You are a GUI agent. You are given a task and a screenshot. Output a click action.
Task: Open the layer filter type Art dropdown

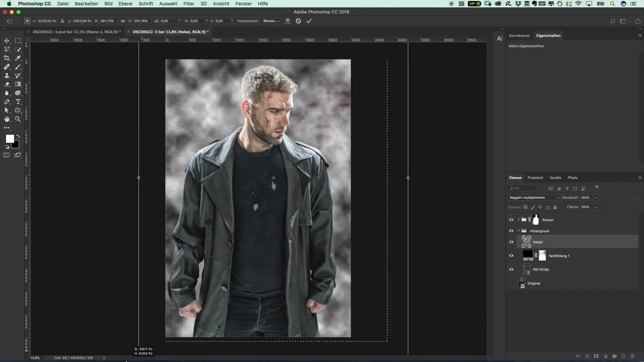(523, 188)
